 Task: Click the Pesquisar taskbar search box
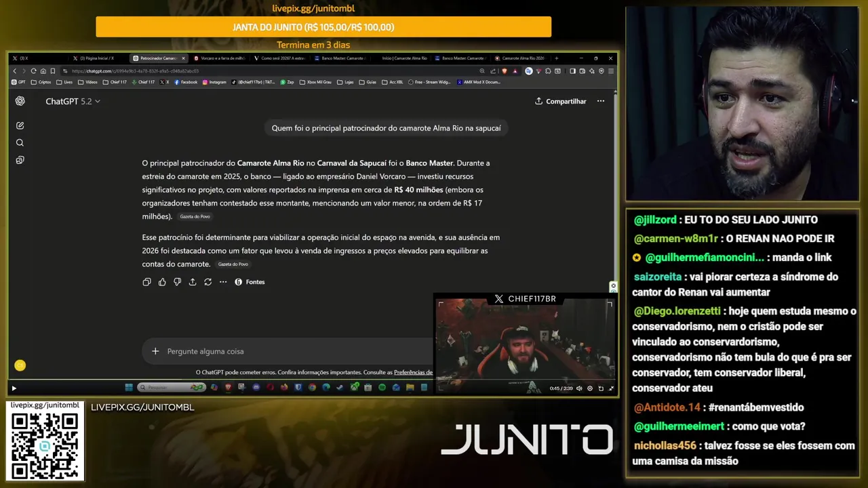click(171, 387)
